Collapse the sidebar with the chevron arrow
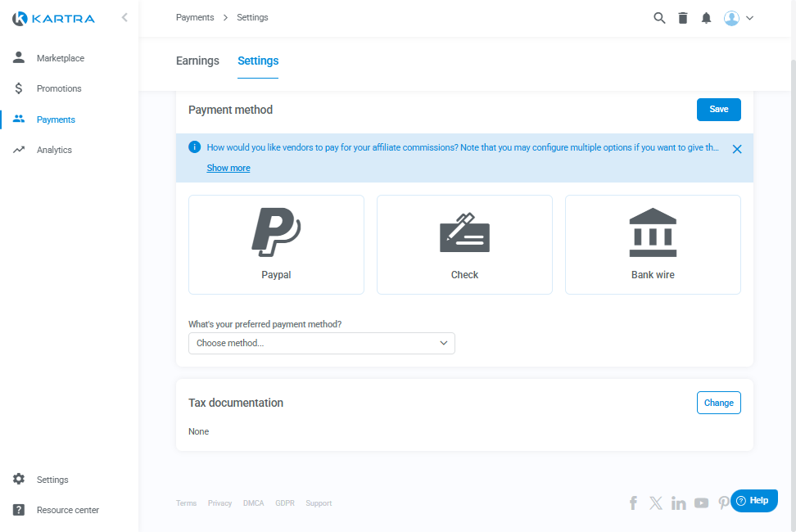This screenshot has width=796, height=532. (124, 18)
